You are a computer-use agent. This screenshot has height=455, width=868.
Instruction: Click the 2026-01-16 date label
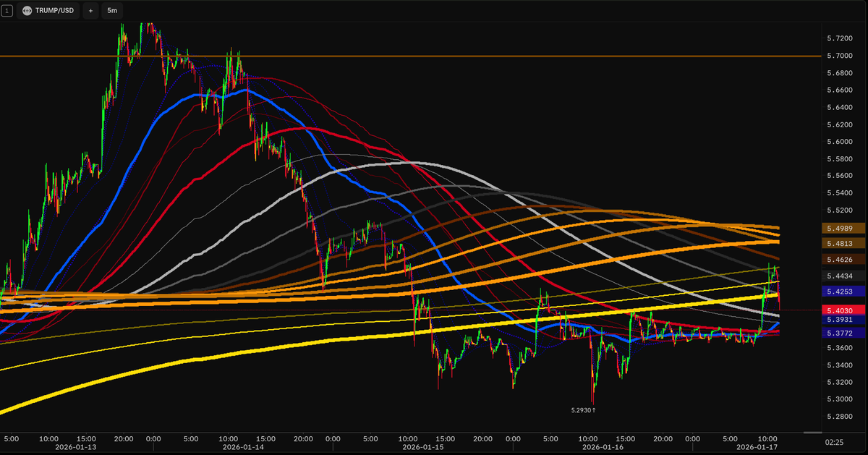tap(603, 447)
